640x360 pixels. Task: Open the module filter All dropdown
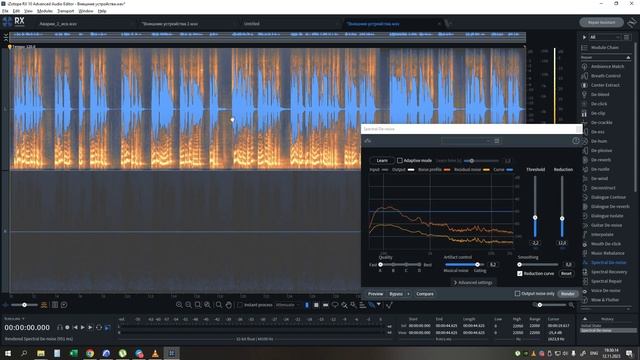pyautogui.click(x=605, y=37)
